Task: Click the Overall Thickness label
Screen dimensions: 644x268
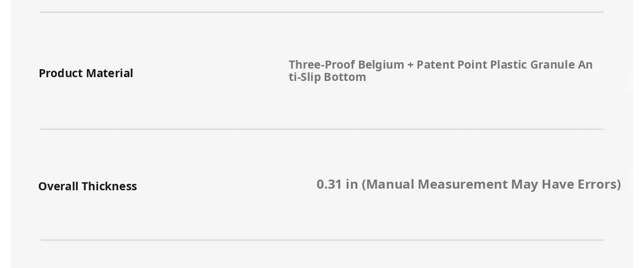Action: [x=87, y=186]
